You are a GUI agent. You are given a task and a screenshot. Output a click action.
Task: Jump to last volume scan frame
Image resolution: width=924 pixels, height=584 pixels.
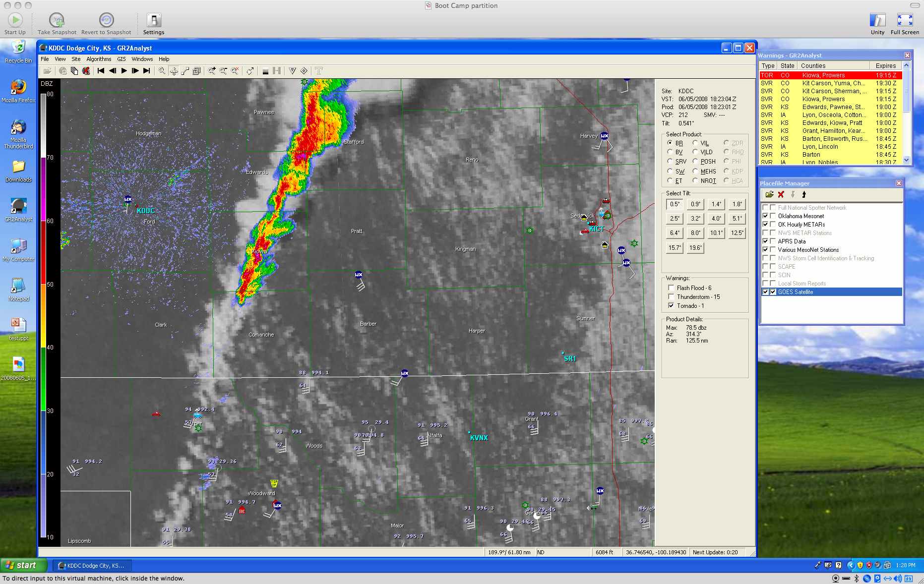146,71
